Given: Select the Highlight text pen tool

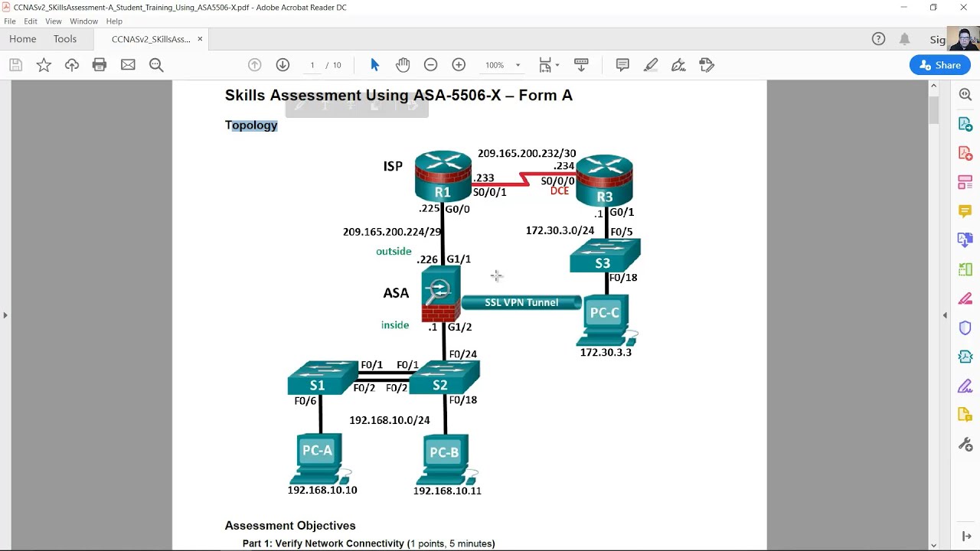Looking at the screenshot, I should click(x=651, y=65).
